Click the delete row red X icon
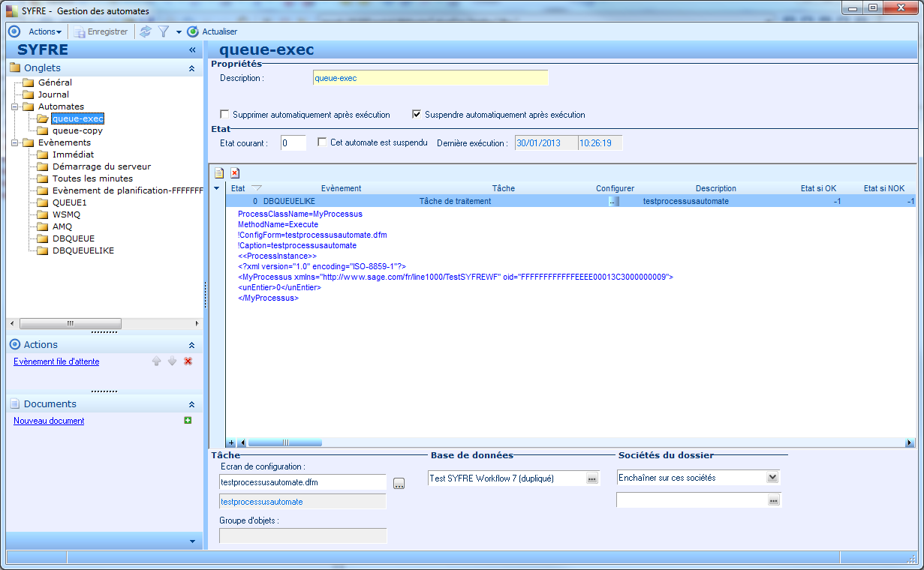This screenshot has height=570, width=924. (235, 173)
